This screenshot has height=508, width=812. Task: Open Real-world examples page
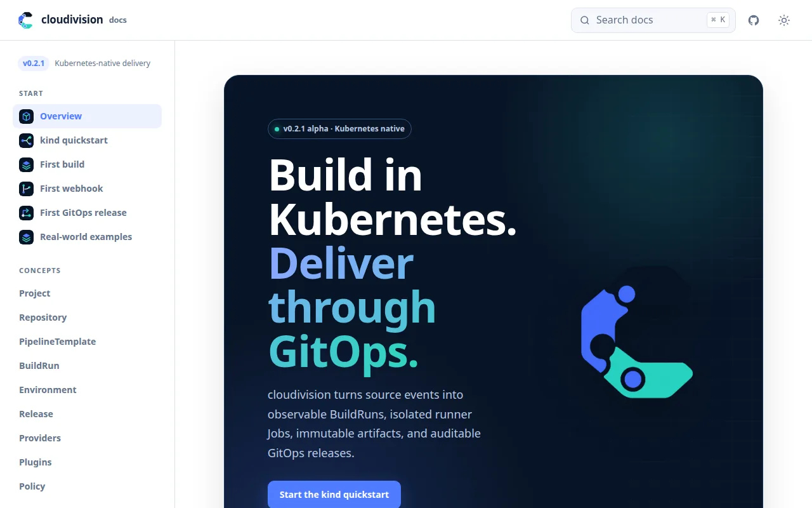tap(87, 237)
